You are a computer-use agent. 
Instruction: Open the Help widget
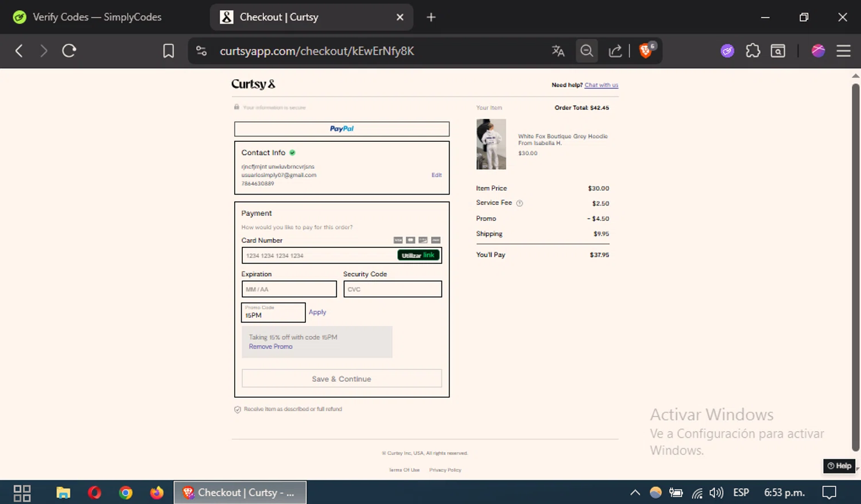[x=839, y=466]
